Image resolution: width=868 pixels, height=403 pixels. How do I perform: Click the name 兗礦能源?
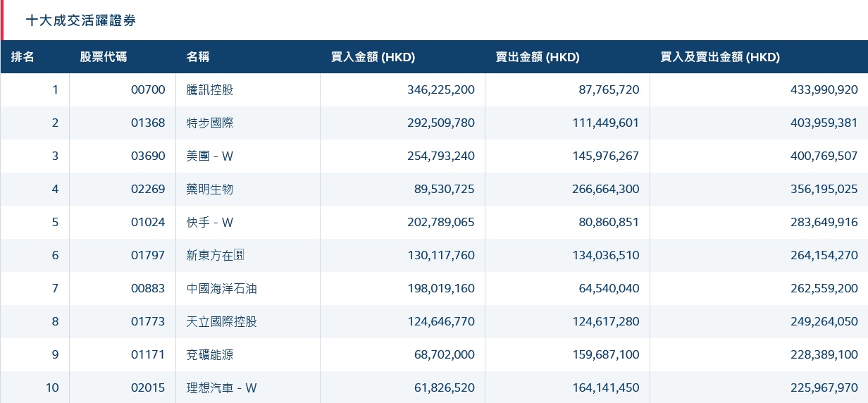click(210, 354)
